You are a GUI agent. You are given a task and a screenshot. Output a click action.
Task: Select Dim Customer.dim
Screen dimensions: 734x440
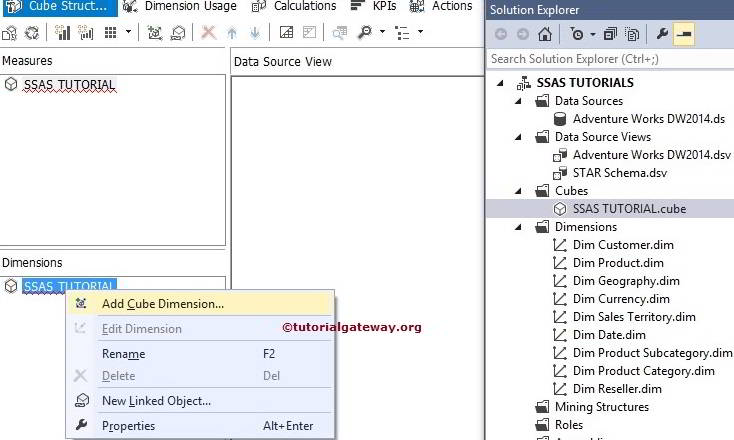tap(623, 245)
